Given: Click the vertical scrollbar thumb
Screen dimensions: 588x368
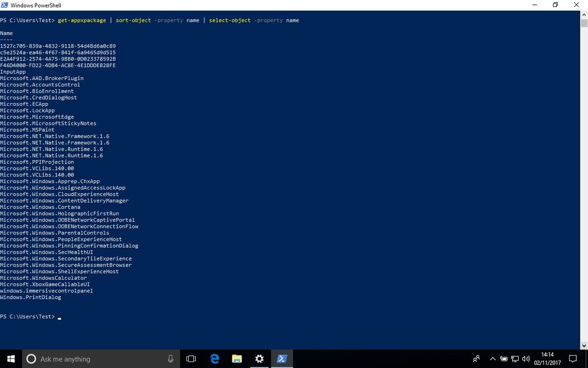Looking at the screenshot, I should tap(584, 23).
